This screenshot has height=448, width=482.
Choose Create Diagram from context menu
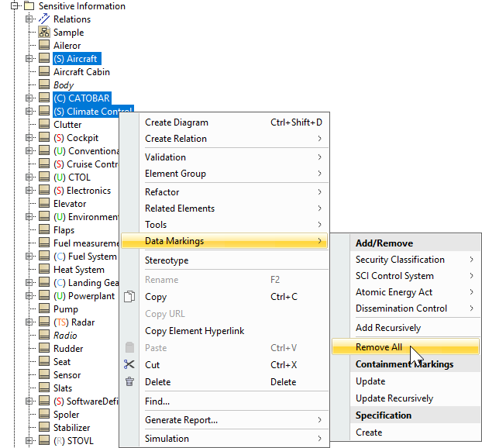(x=225, y=122)
